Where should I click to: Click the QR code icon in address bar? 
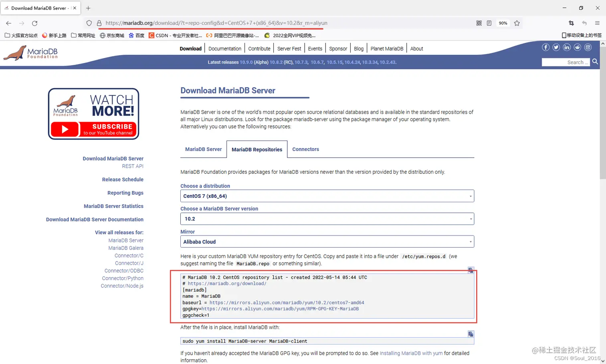point(479,23)
